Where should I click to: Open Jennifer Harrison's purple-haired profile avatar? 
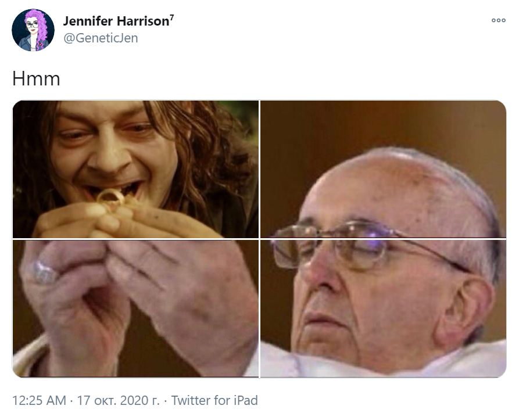[x=33, y=30]
